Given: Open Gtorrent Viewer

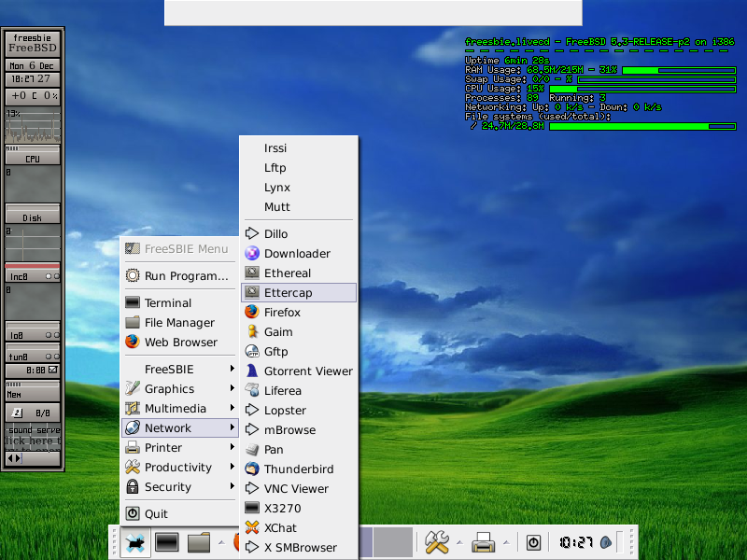Looking at the screenshot, I should (299, 371).
